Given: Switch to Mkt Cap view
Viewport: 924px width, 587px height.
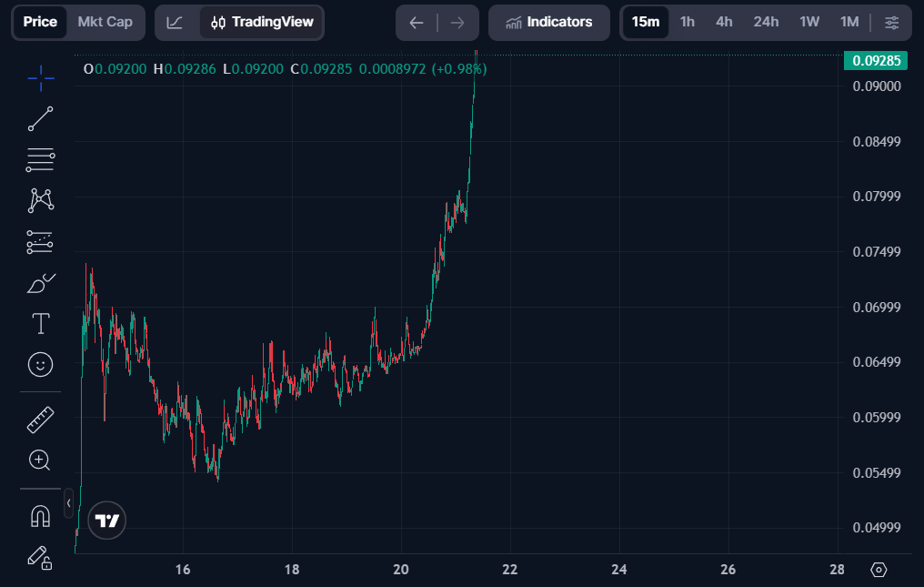Looking at the screenshot, I should point(105,22).
